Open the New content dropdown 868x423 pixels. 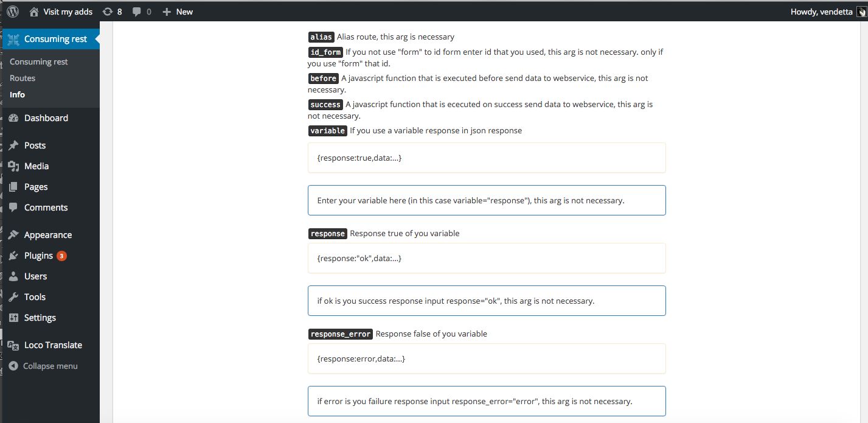click(178, 12)
